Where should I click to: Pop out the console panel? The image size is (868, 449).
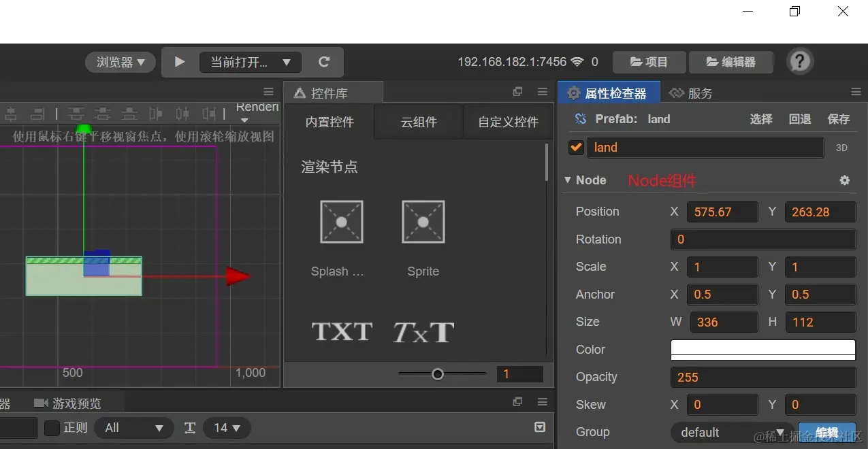pyautogui.click(x=517, y=401)
